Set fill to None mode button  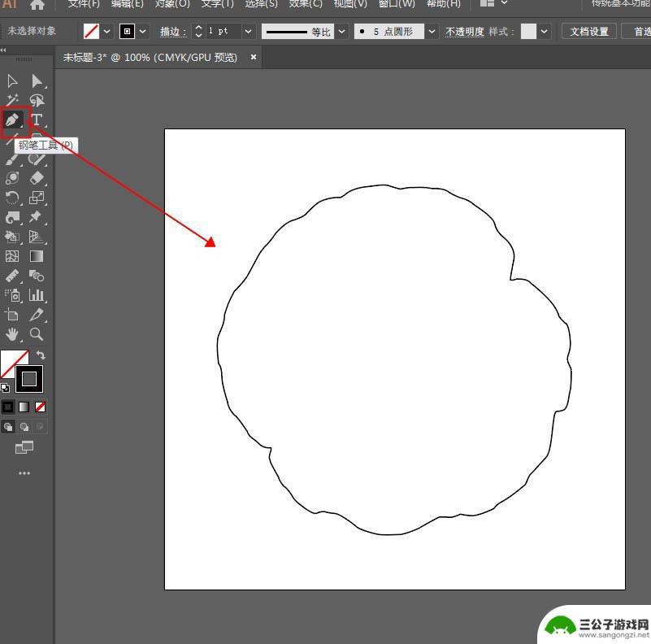[x=41, y=407]
